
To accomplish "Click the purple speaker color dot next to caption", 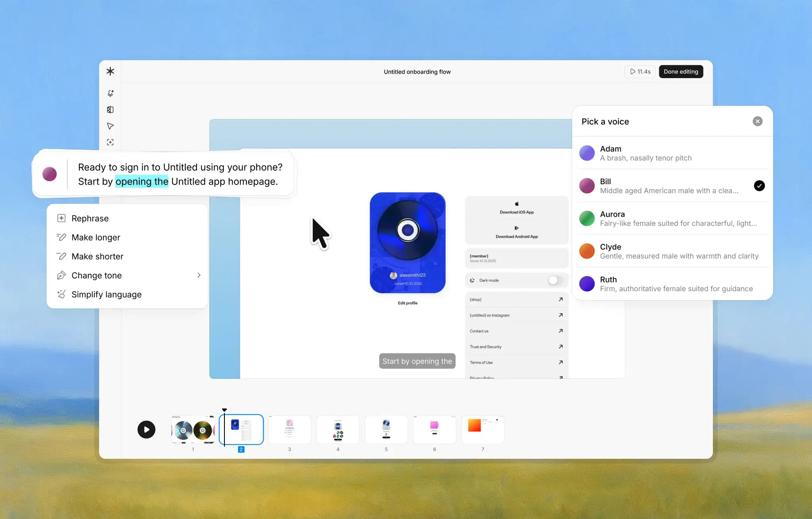I will point(50,174).
